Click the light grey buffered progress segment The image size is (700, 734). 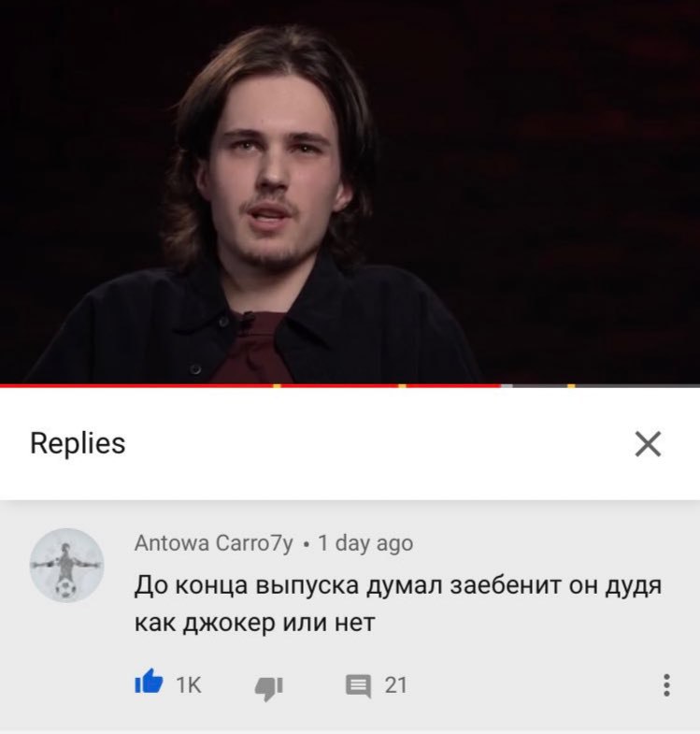tap(507, 386)
